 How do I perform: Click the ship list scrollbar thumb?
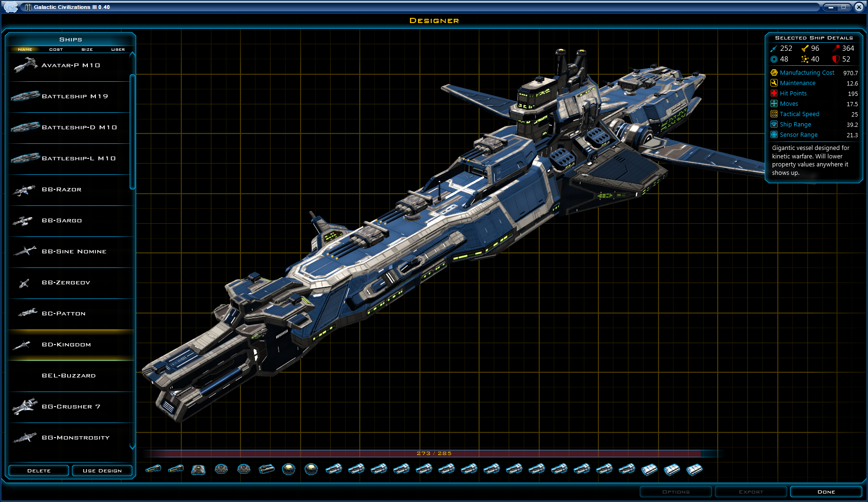click(132, 132)
